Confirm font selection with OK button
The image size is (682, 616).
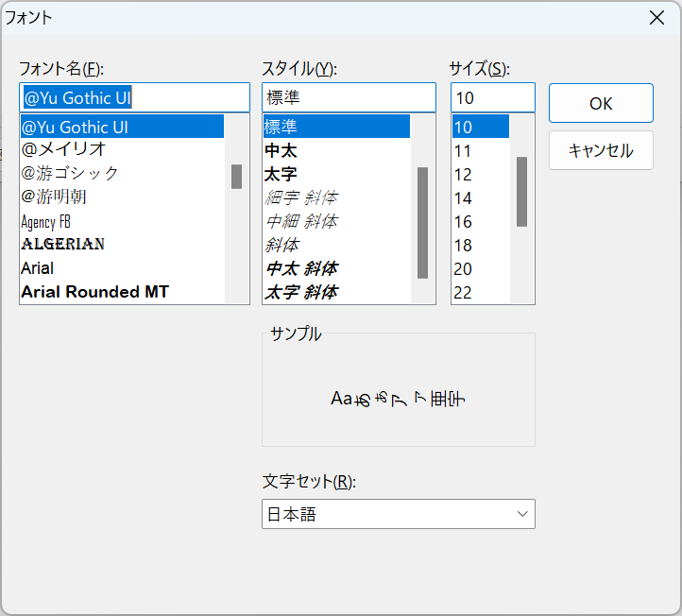pos(601,103)
